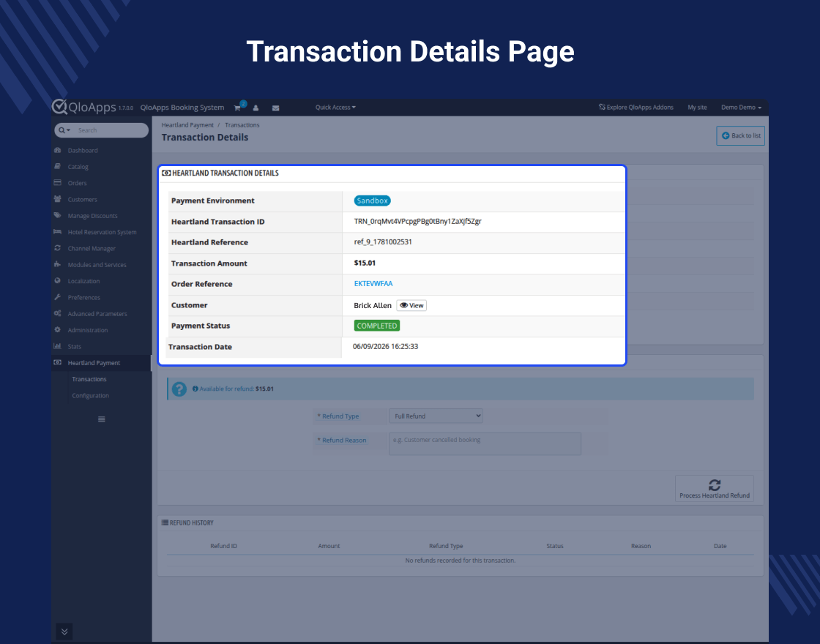
Task: Click the blue question mark help icon
Action: pos(179,389)
